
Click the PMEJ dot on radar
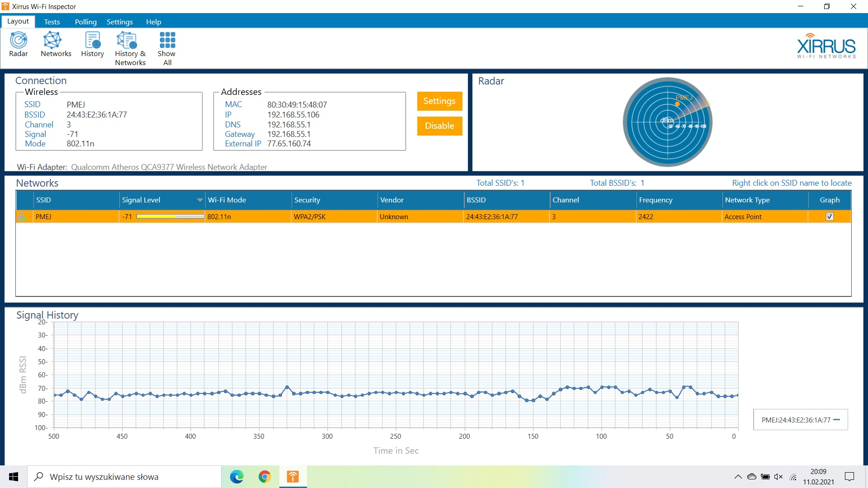click(x=677, y=104)
